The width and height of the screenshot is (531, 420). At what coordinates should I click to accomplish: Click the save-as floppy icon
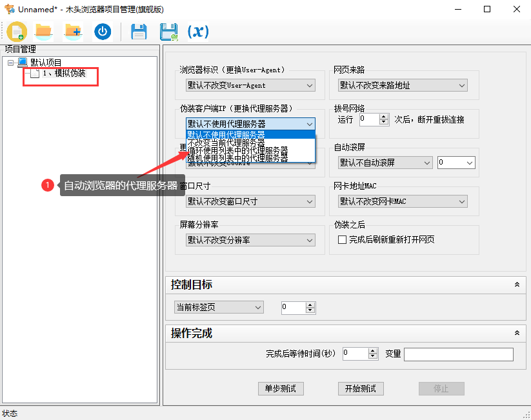(168, 32)
